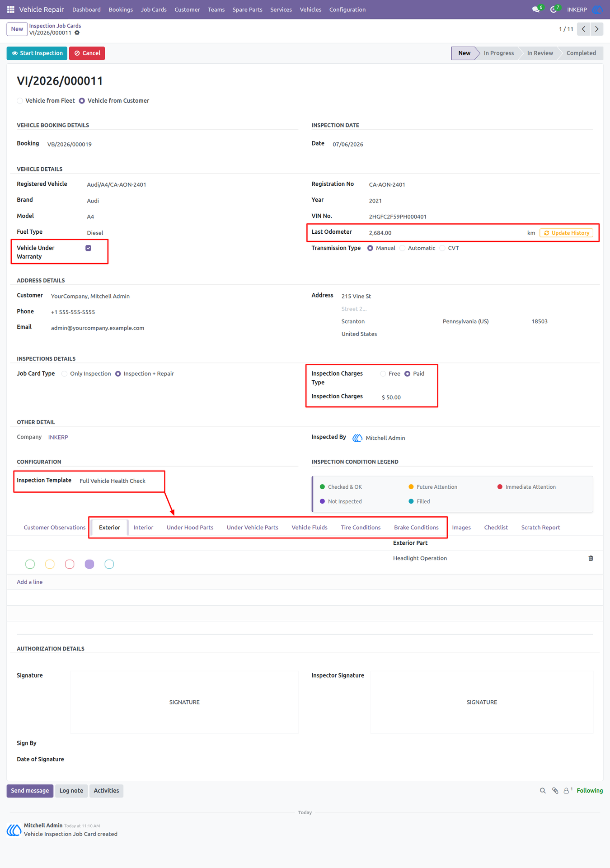610x868 pixels.
Task: Go to previous record arrow
Action: [584, 29]
